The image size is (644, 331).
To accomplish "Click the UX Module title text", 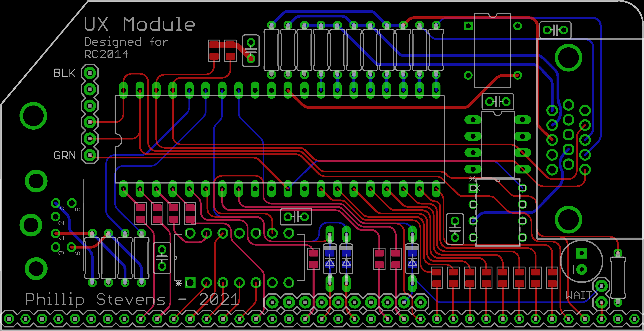I will point(139,24).
